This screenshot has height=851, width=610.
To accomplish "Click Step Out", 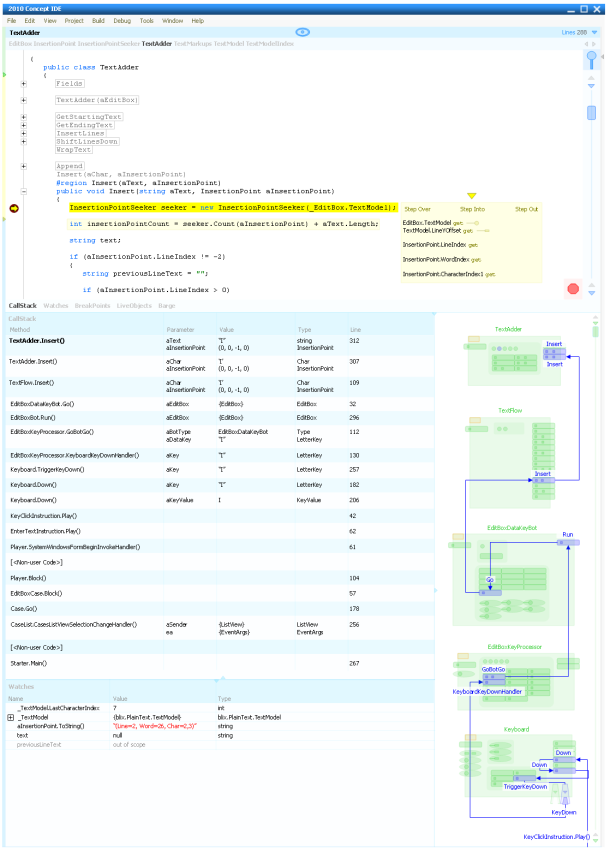I will [526, 209].
